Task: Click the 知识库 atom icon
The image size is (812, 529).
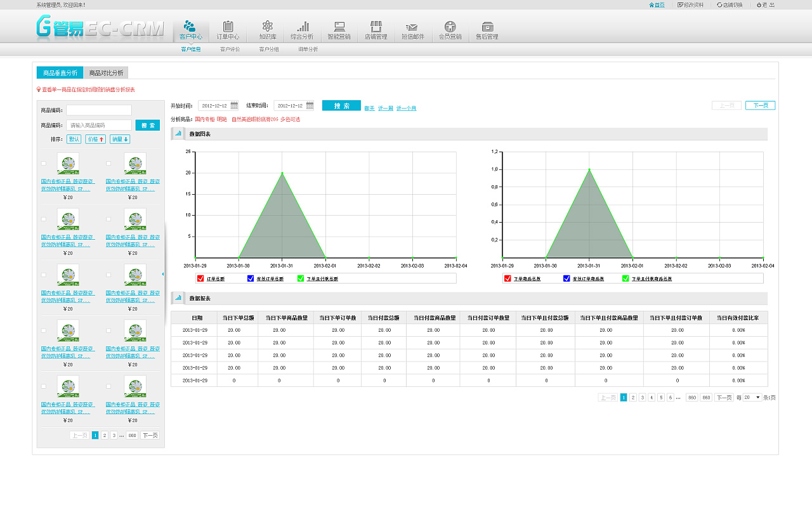Action: pos(267,27)
